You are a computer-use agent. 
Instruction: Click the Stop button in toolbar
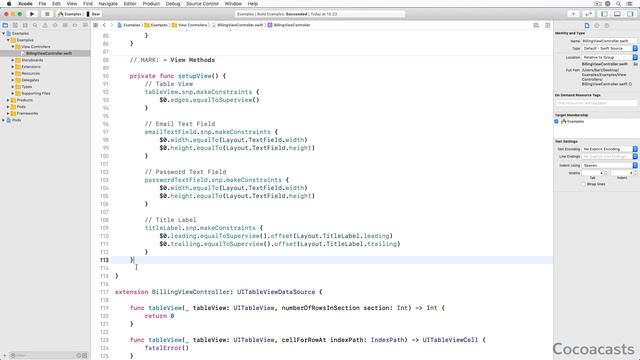(x=47, y=14)
